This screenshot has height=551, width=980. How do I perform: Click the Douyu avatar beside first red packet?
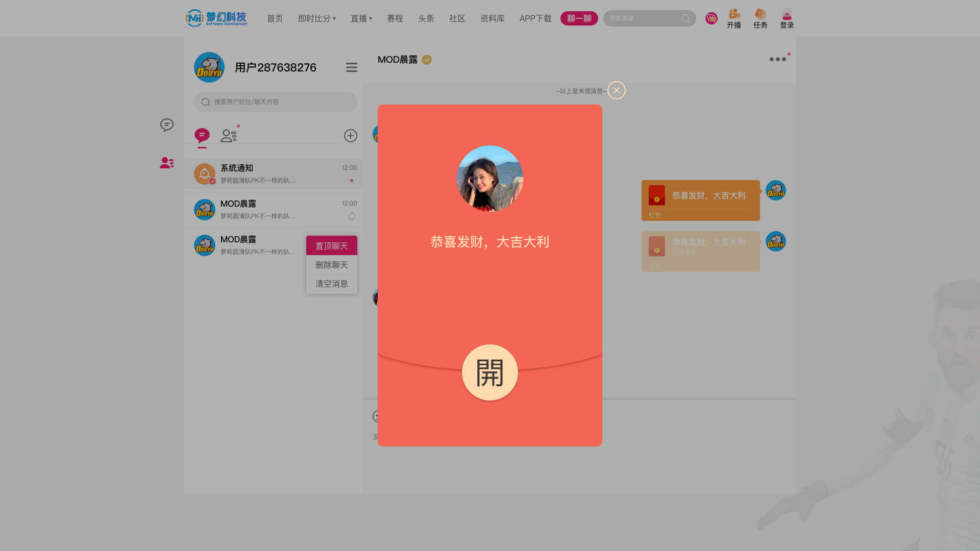tap(776, 190)
